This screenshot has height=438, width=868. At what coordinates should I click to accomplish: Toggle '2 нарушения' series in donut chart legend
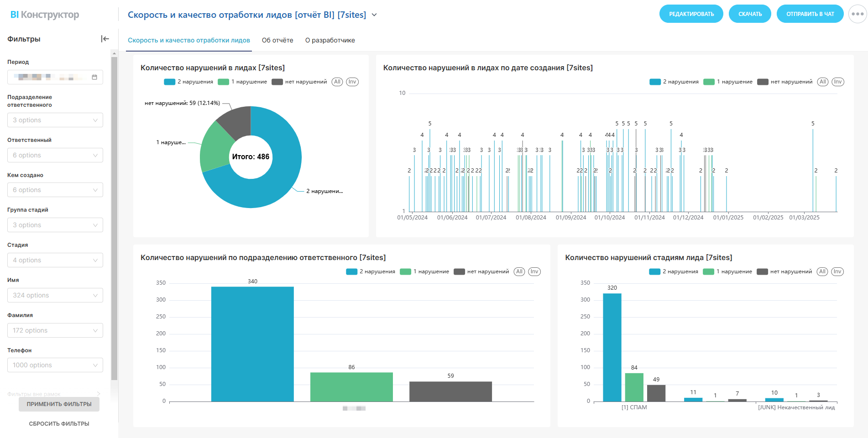[x=188, y=82]
